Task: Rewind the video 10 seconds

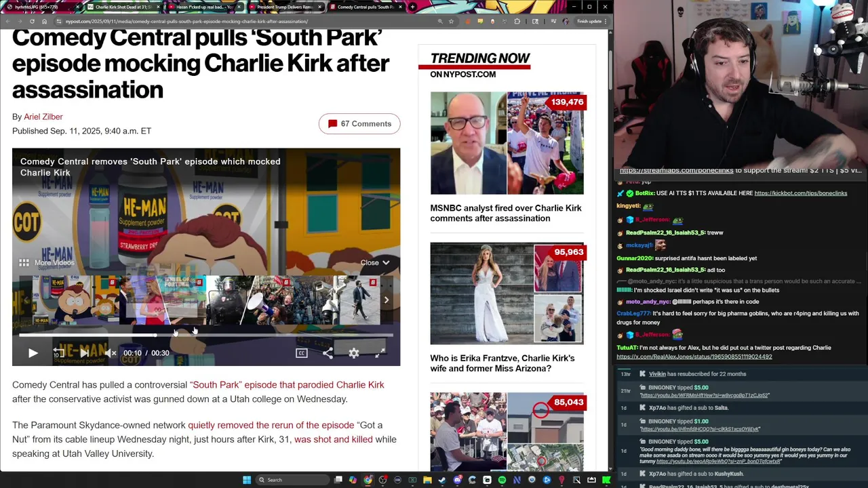Action: tap(59, 352)
